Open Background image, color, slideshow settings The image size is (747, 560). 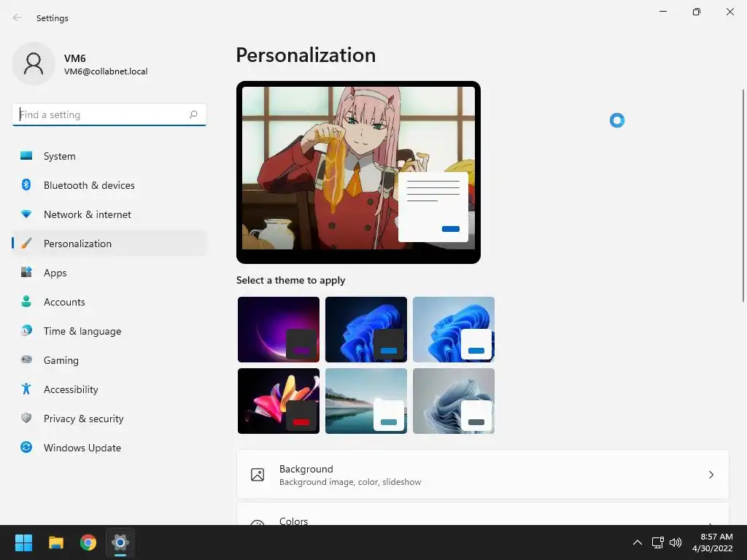pos(483,475)
